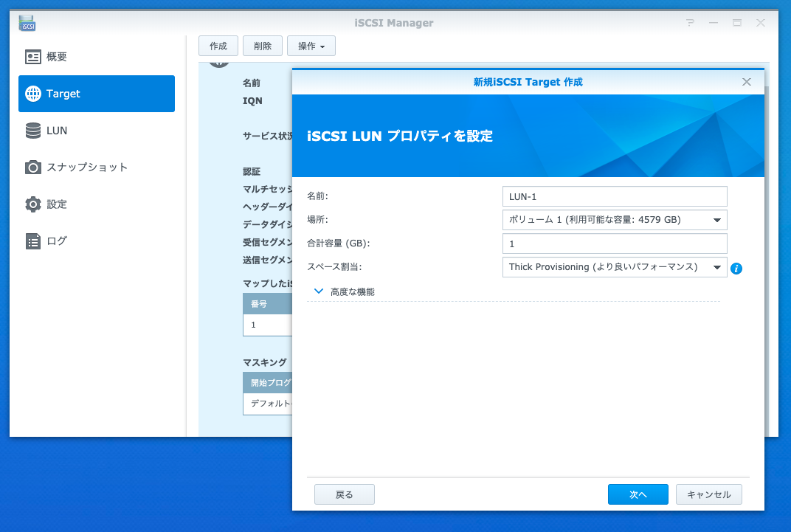Minimize the iSCSI Manager window
Image resolution: width=791 pixels, height=532 pixels.
tap(714, 23)
